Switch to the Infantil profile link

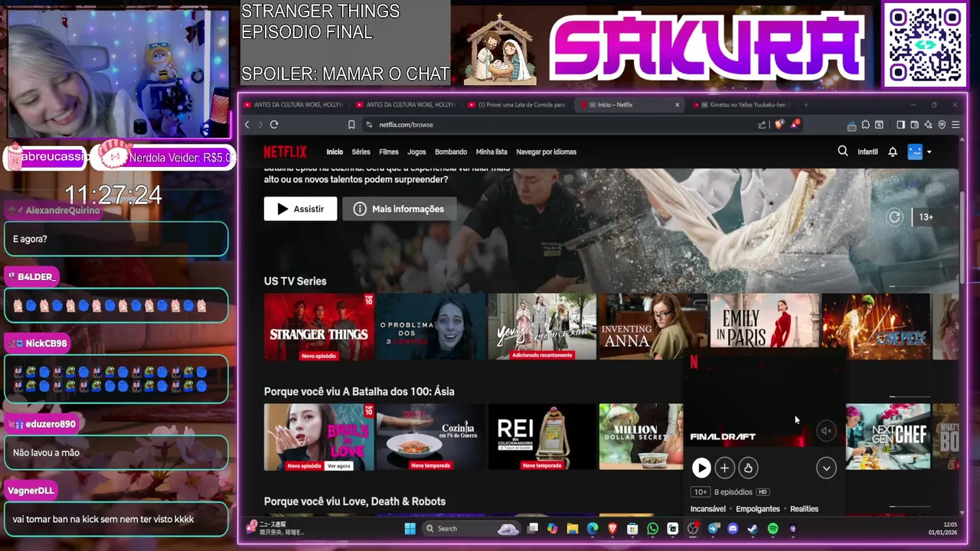click(x=867, y=152)
